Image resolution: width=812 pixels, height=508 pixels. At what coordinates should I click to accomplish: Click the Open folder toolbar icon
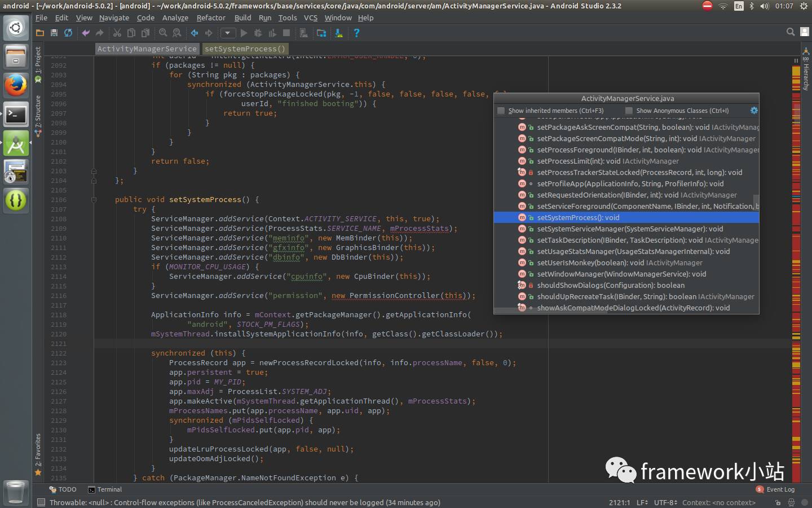click(40, 33)
